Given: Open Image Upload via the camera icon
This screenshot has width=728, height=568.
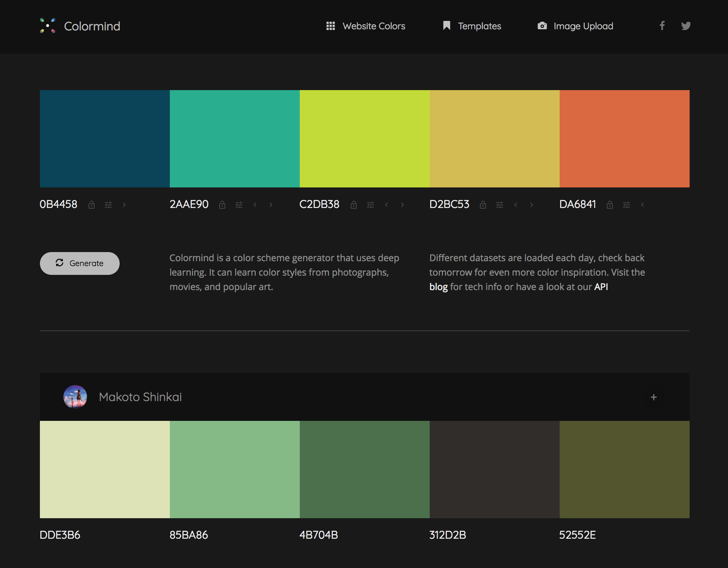Looking at the screenshot, I should coord(542,26).
